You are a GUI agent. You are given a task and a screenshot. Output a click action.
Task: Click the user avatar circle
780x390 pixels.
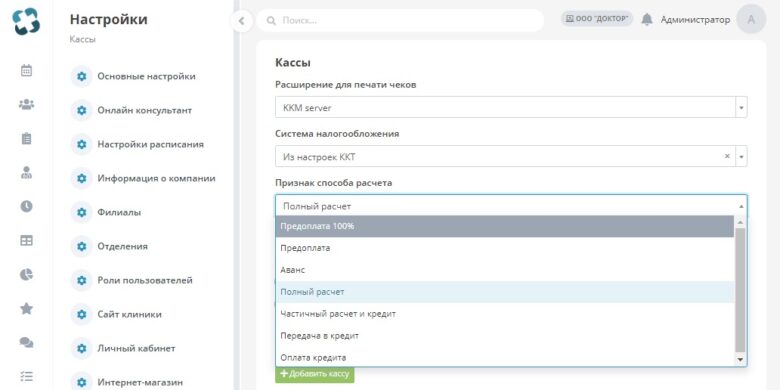751,19
